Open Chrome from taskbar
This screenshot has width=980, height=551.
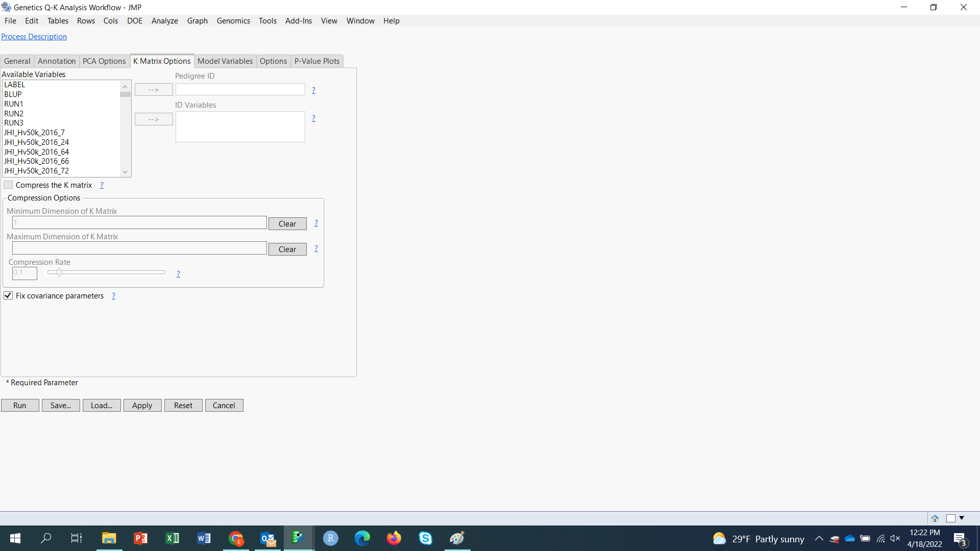click(236, 538)
